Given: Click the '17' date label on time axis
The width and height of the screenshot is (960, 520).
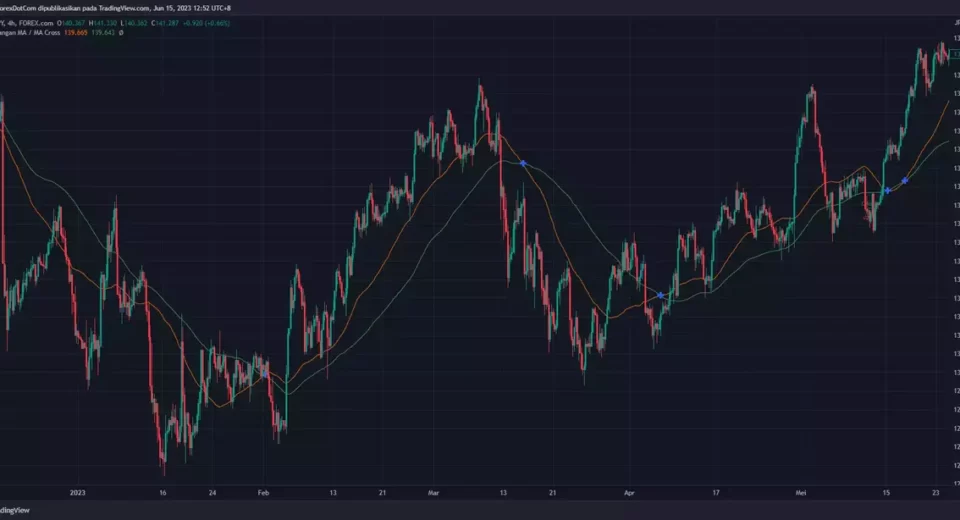Looking at the screenshot, I should (x=716, y=492).
